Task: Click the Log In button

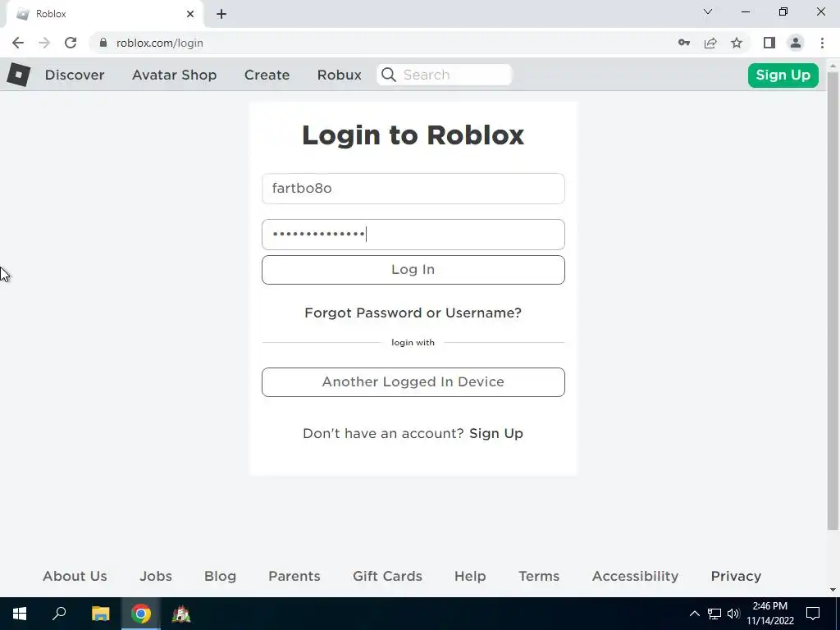Action: click(x=413, y=269)
